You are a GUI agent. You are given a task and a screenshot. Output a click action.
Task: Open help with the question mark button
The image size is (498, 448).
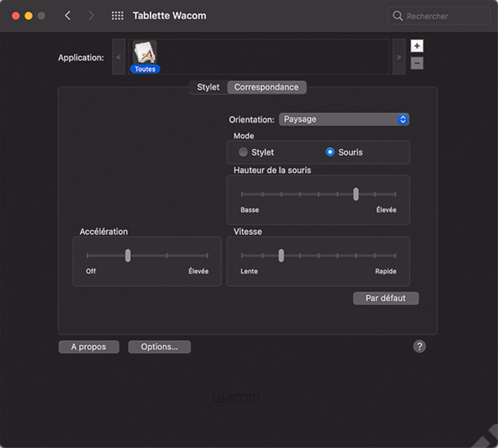[419, 346]
